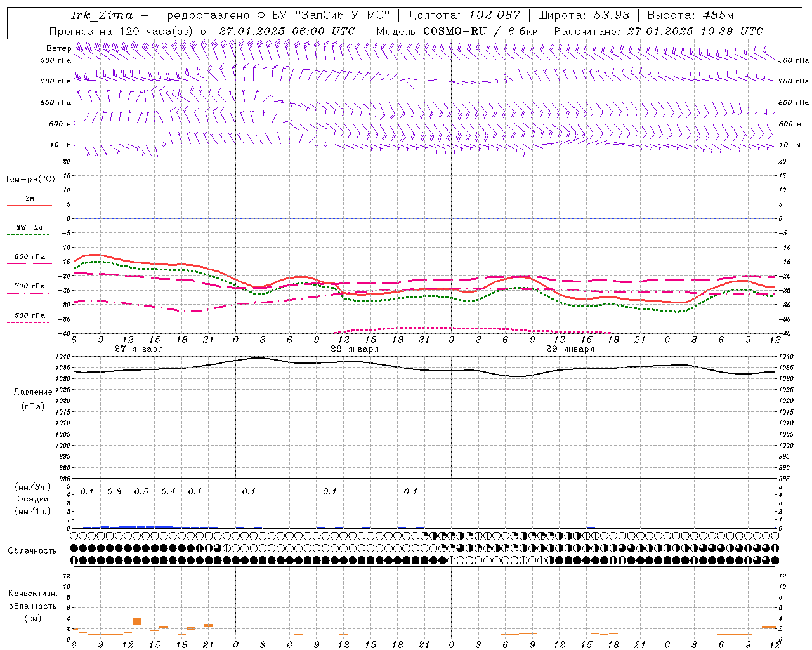
Task: Click the '(км)' unit label
Action: click(33, 618)
